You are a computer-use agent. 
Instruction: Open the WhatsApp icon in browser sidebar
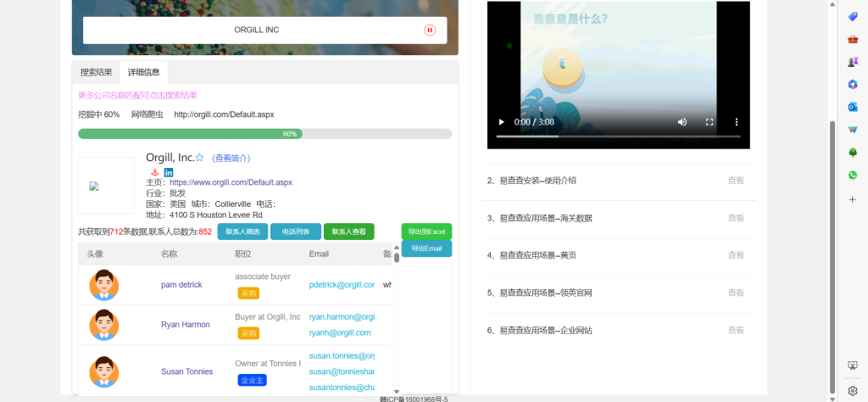(x=853, y=175)
